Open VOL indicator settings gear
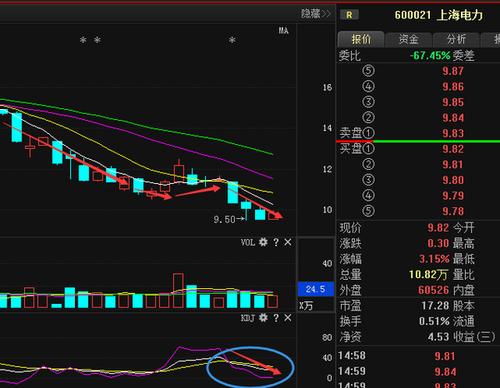Image resolution: width=500 pixels, height=388 pixels. pos(263,242)
